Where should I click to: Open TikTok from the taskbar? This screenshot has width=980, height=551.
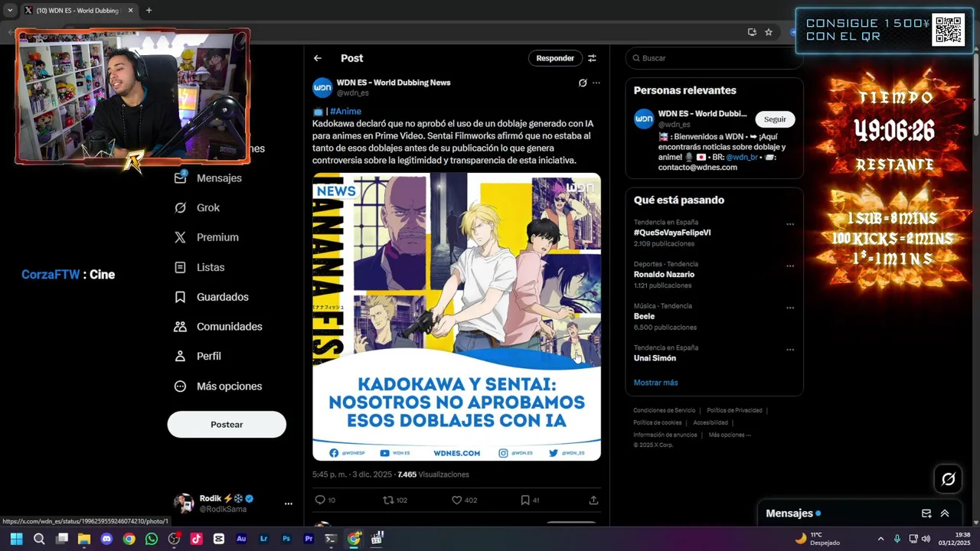click(196, 539)
